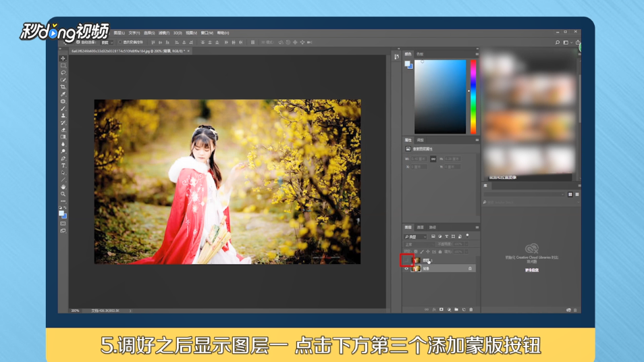
Task: Select the Clone Stamp tool
Action: pos(63,116)
